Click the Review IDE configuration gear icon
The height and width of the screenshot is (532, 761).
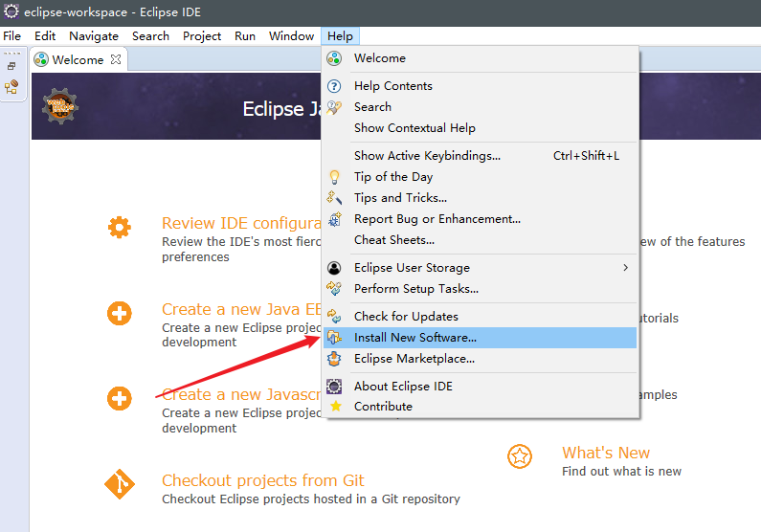point(120,228)
